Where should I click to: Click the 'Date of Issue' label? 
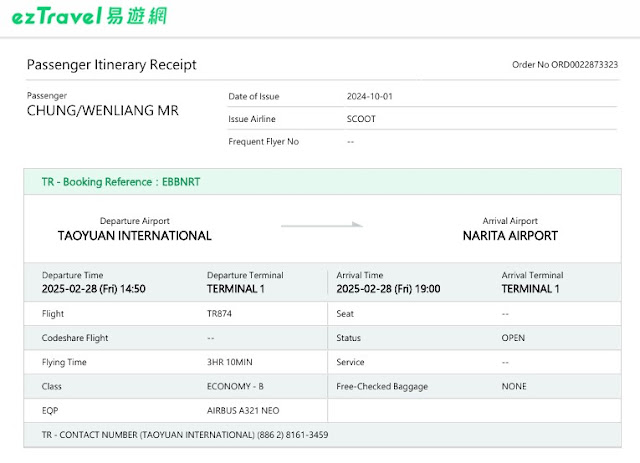tap(253, 96)
